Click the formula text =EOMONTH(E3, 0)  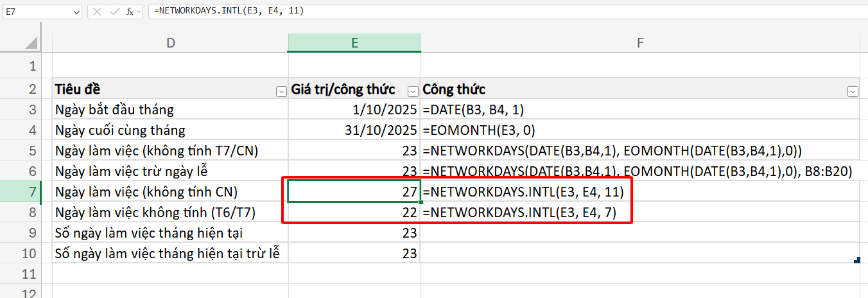[479, 130]
